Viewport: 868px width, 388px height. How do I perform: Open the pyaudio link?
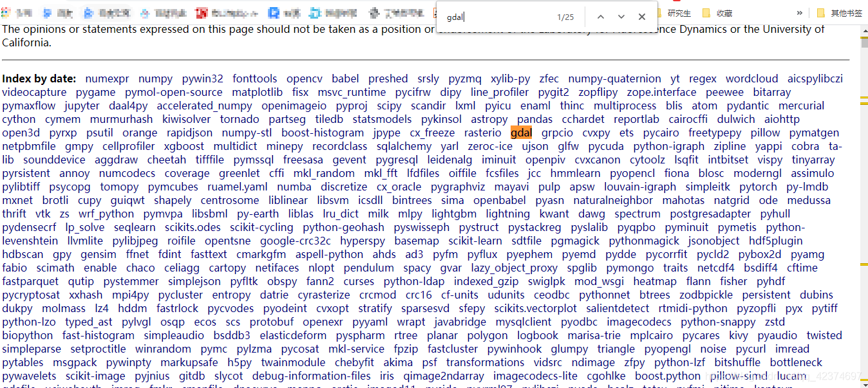(778, 335)
